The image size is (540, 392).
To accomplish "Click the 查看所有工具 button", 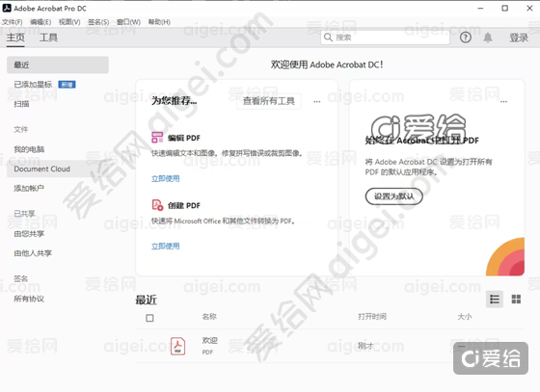I will [x=269, y=101].
